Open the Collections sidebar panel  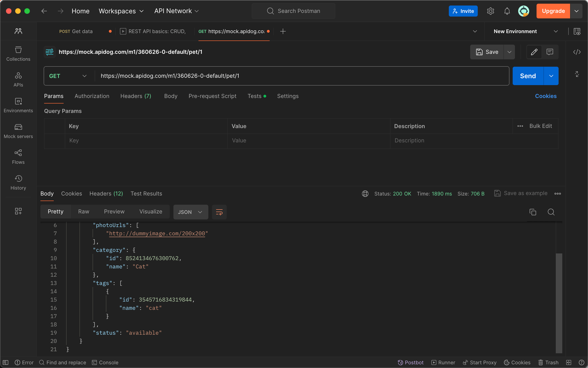pos(18,54)
